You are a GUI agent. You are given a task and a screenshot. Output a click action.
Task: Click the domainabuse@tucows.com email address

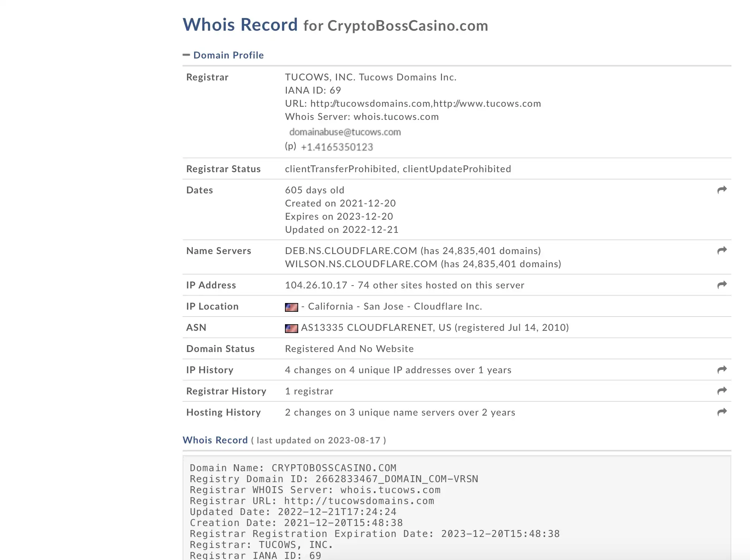(345, 132)
